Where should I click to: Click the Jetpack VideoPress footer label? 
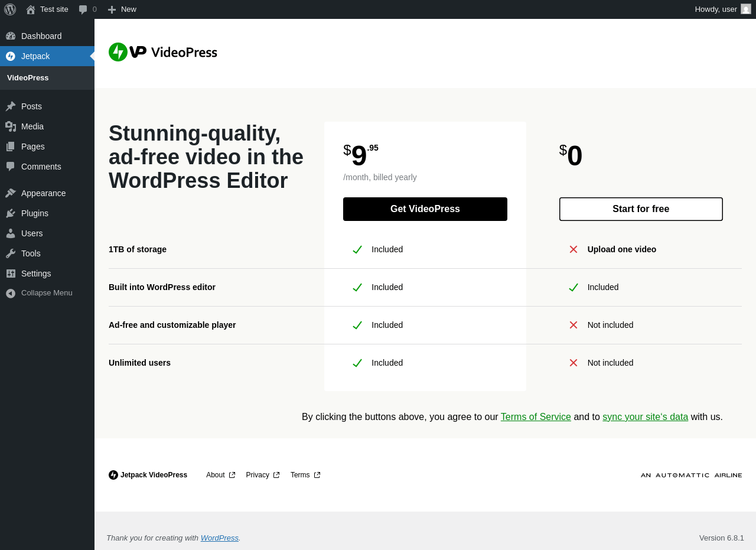coord(154,475)
